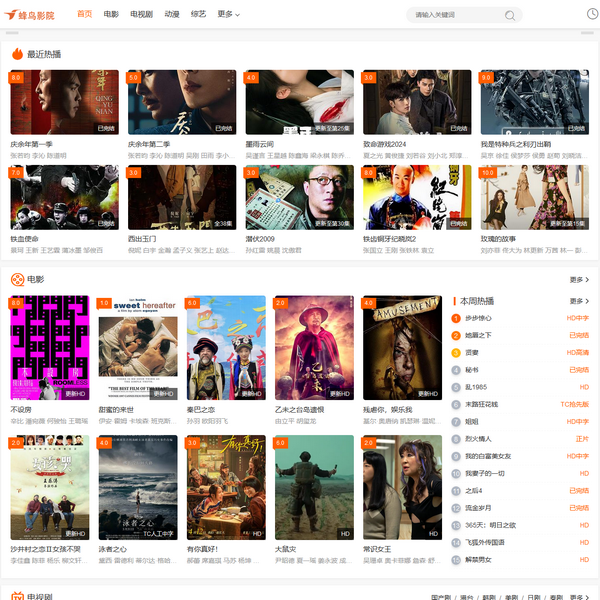Expand 更多 in the 电影 section header
This screenshot has width=600, height=600.
tap(579, 280)
